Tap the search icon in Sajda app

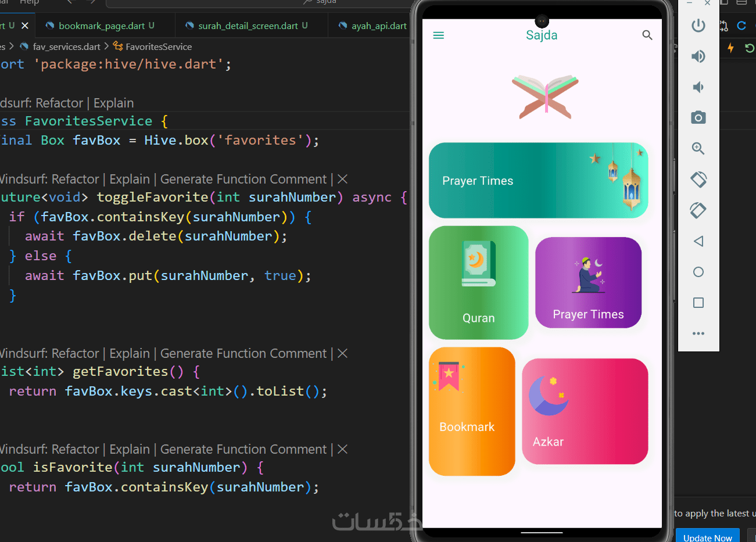[647, 35]
